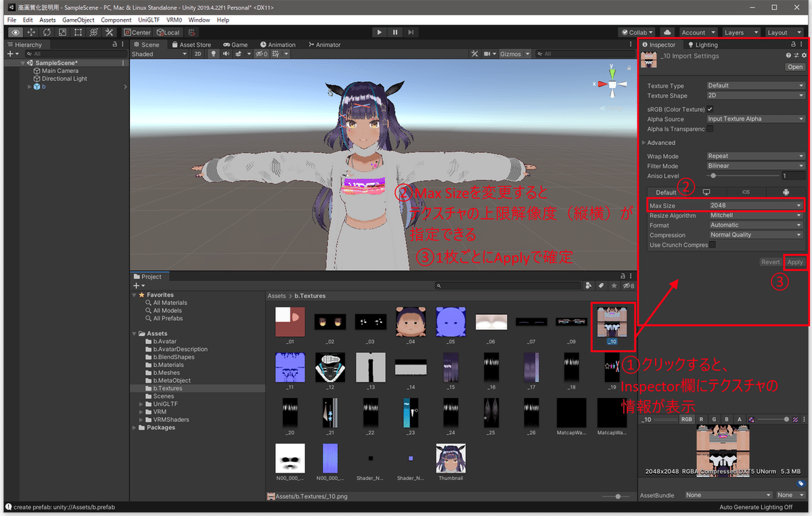The width and height of the screenshot is (812, 516).
Task: Click the Play button
Action: (380, 32)
